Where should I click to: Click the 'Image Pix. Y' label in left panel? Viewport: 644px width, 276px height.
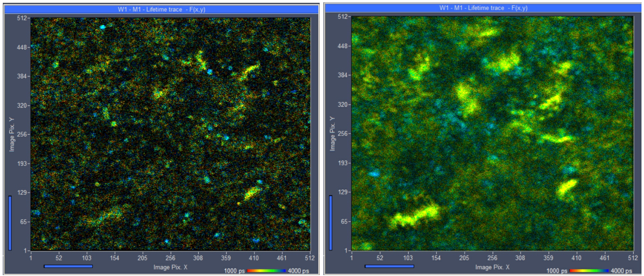[12, 134]
